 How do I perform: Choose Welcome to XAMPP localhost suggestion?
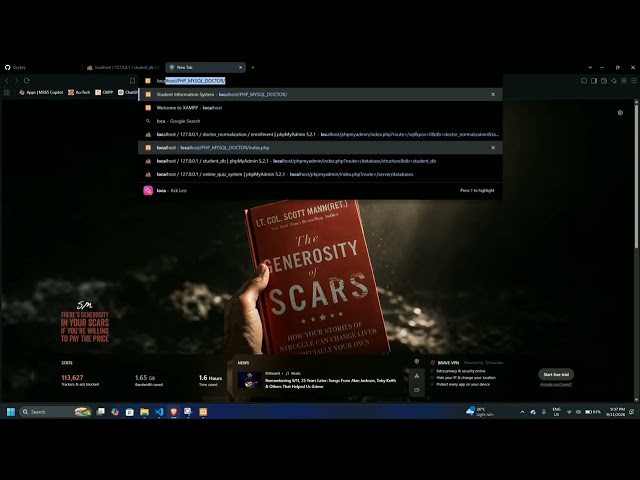pos(320,108)
